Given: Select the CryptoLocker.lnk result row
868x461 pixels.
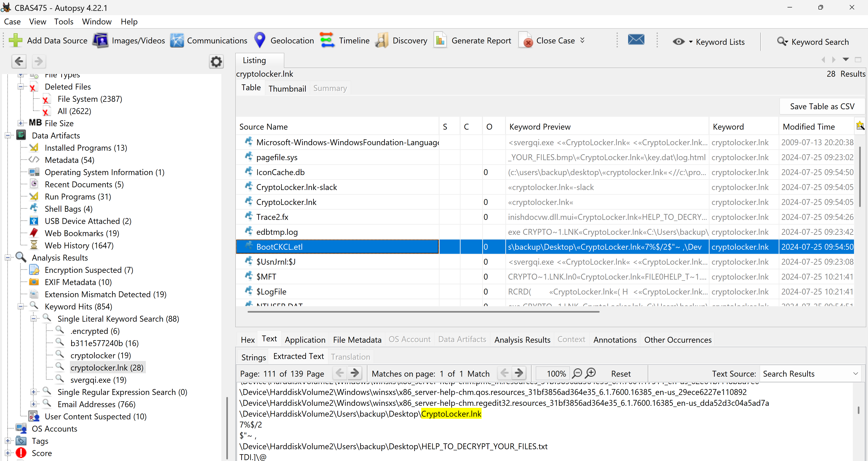Looking at the screenshot, I should [x=286, y=202].
